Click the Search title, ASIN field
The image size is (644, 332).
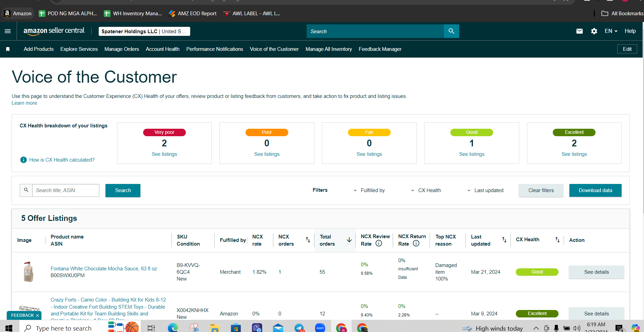tap(66, 190)
